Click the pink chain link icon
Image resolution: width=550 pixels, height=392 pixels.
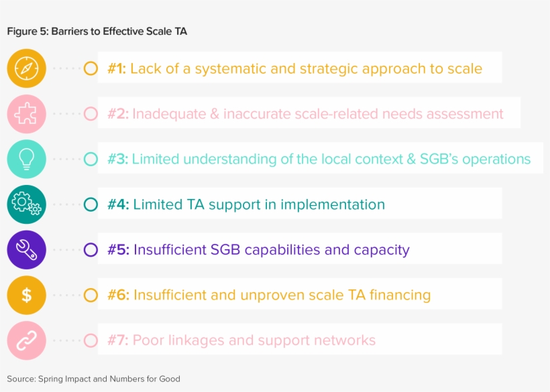point(27,340)
